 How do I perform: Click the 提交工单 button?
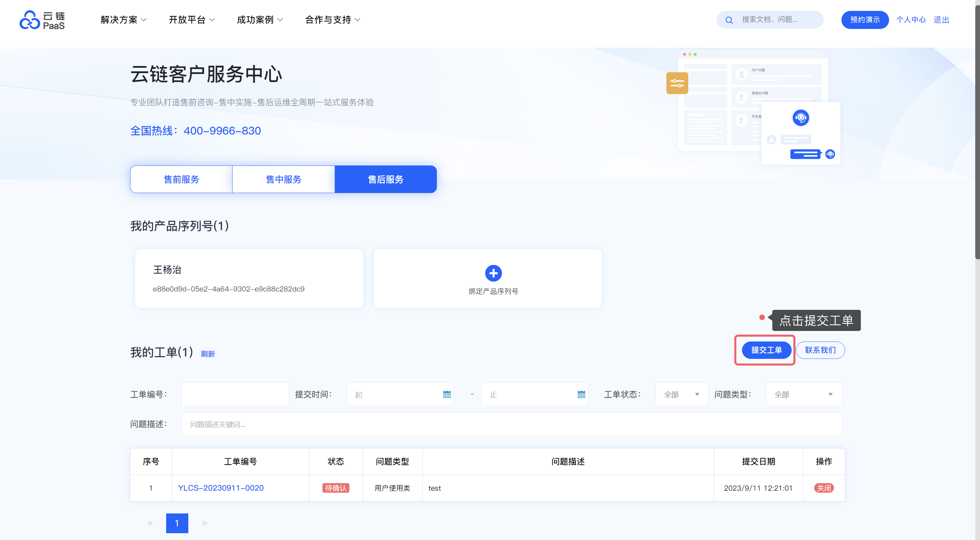pyautogui.click(x=766, y=350)
